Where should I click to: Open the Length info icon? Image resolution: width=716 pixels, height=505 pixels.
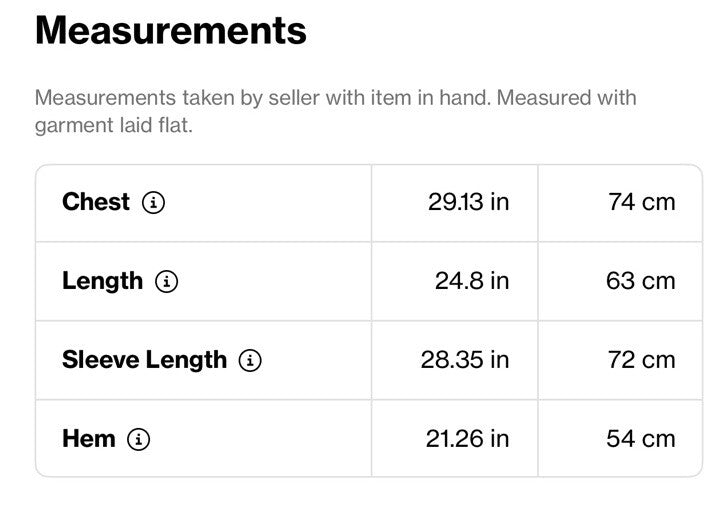point(167,281)
